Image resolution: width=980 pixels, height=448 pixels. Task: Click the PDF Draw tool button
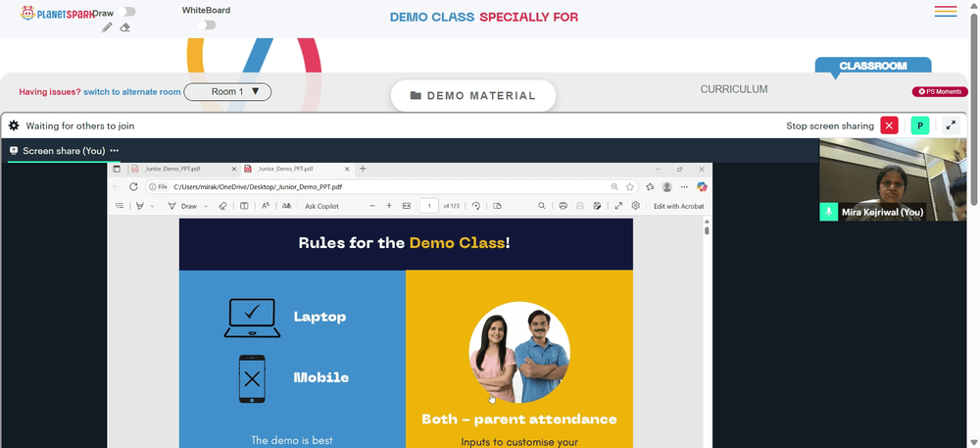point(182,206)
